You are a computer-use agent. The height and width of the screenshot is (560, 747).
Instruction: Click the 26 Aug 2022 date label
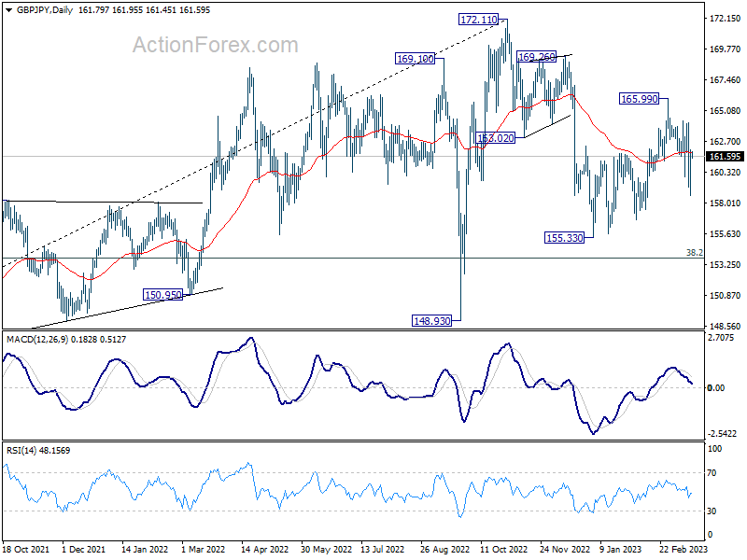pyautogui.click(x=445, y=549)
